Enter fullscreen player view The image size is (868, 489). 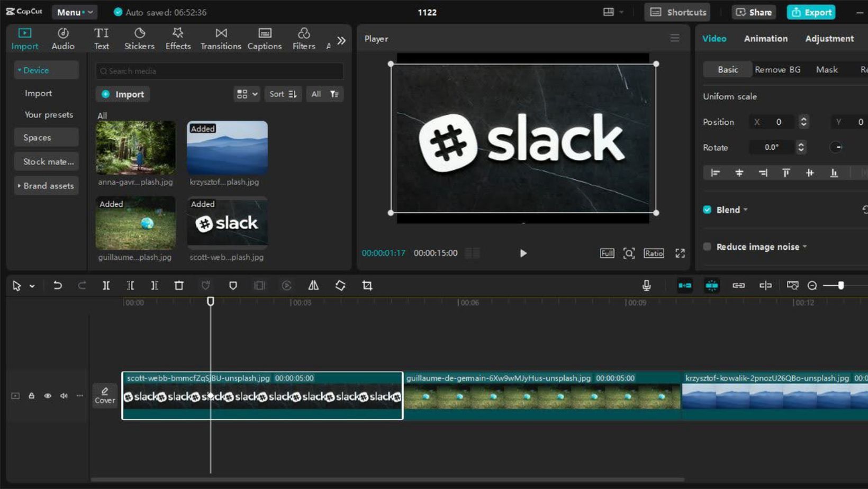click(x=680, y=253)
